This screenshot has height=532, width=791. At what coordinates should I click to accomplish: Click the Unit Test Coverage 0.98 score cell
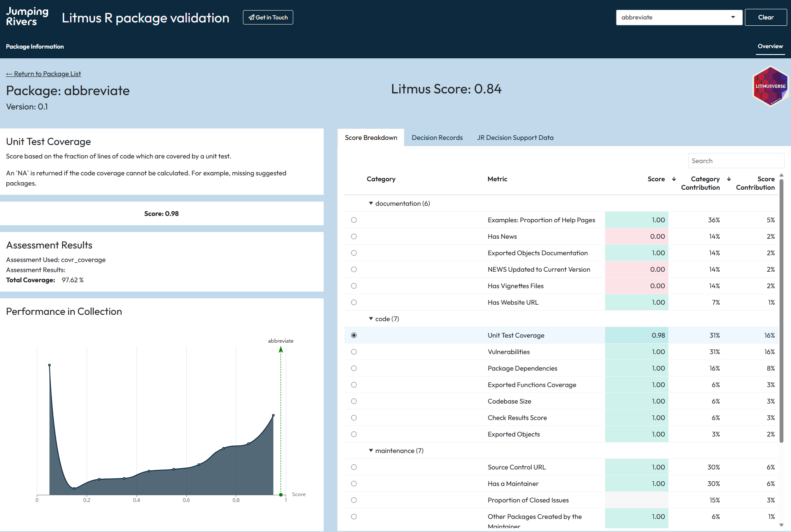coord(636,336)
